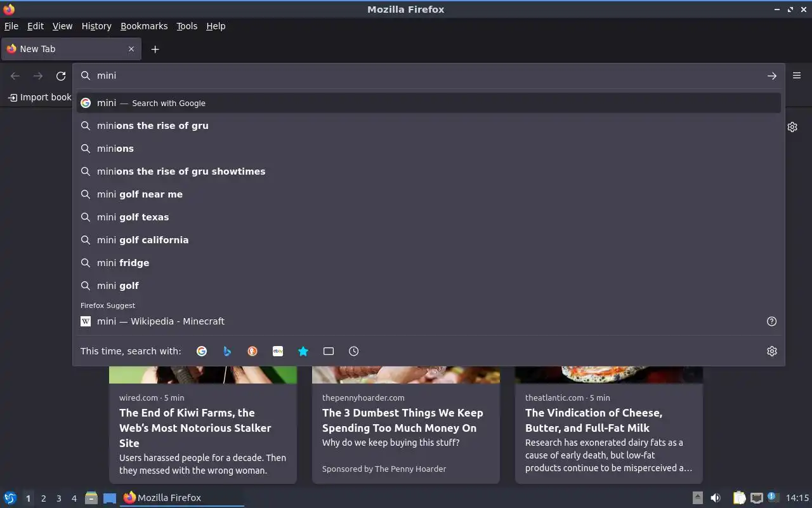The height and width of the screenshot is (508, 812).
Task: Open the system application menu in taskbar
Action: (10, 498)
